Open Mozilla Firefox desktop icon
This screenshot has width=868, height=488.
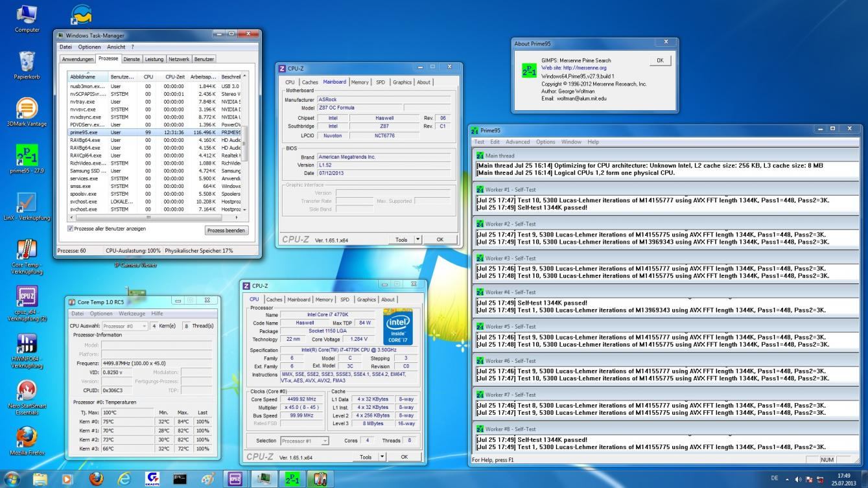[27, 441]
